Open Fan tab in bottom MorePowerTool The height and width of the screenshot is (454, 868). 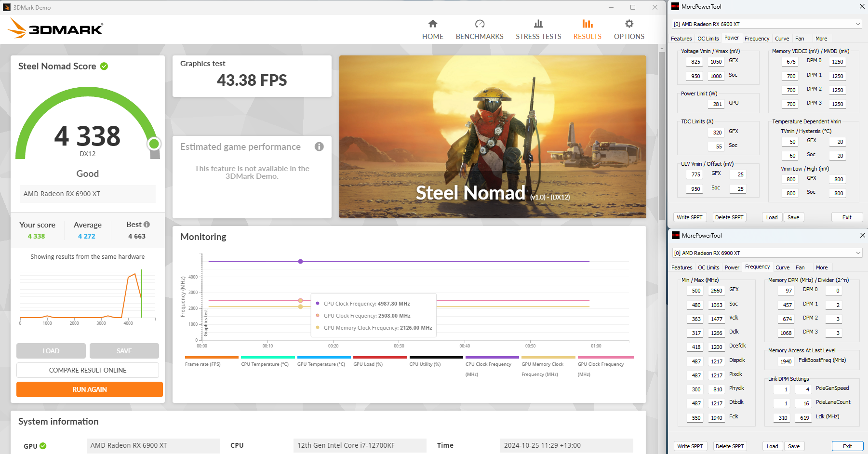(x=800, y=267)
